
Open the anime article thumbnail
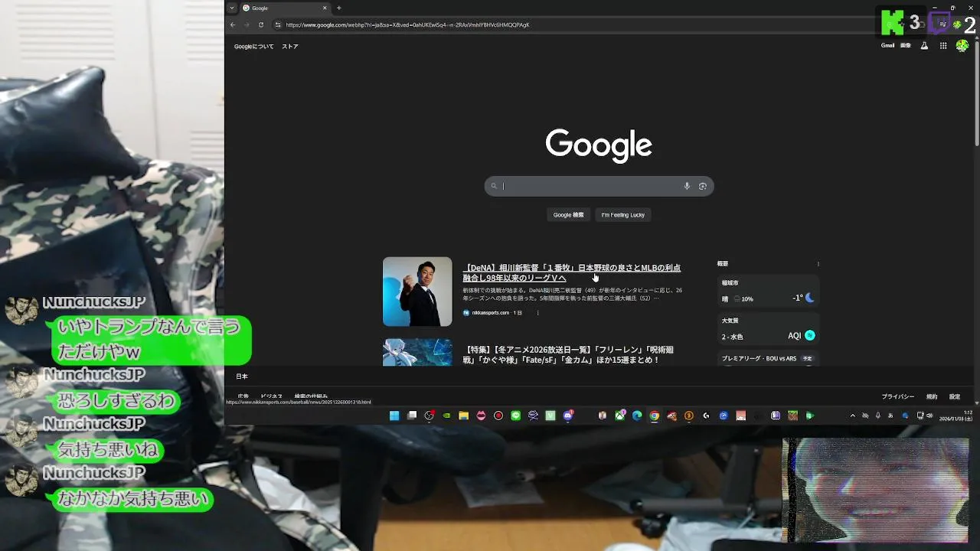pyautogui.click(x=417, y=352)
